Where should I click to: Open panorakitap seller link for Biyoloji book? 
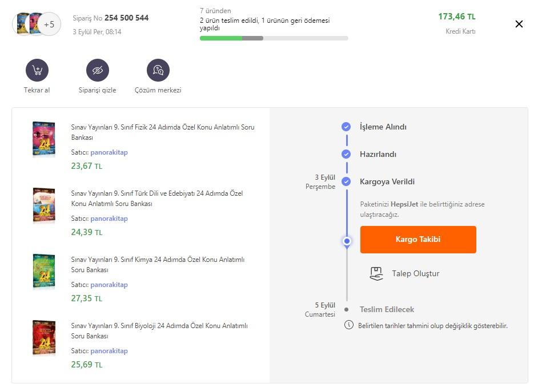coord(109,351)
